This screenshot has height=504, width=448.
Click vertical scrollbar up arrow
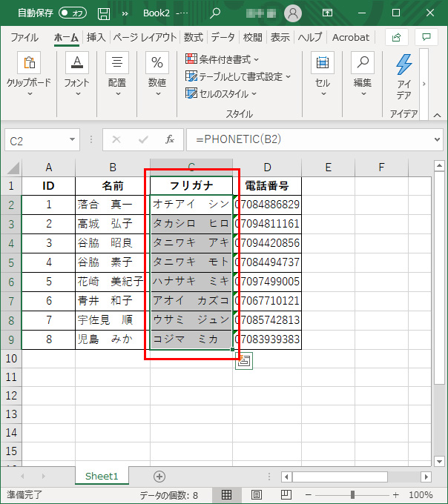click(439, 166)
